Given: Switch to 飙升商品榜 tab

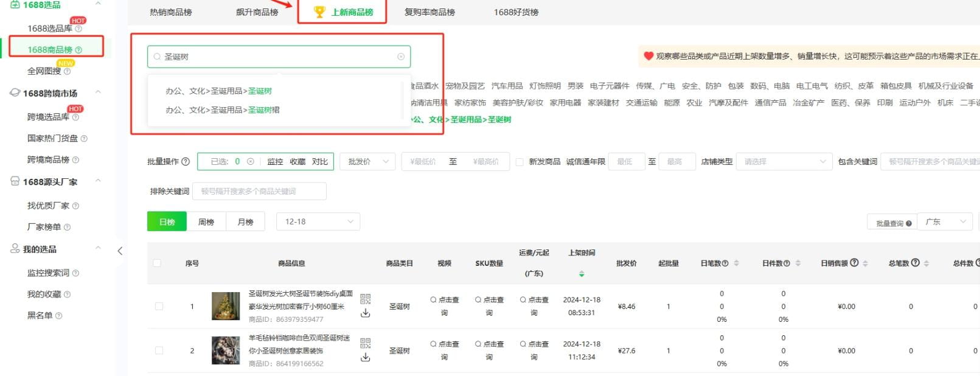Looking at the screenshot, I should coord(257,12).
